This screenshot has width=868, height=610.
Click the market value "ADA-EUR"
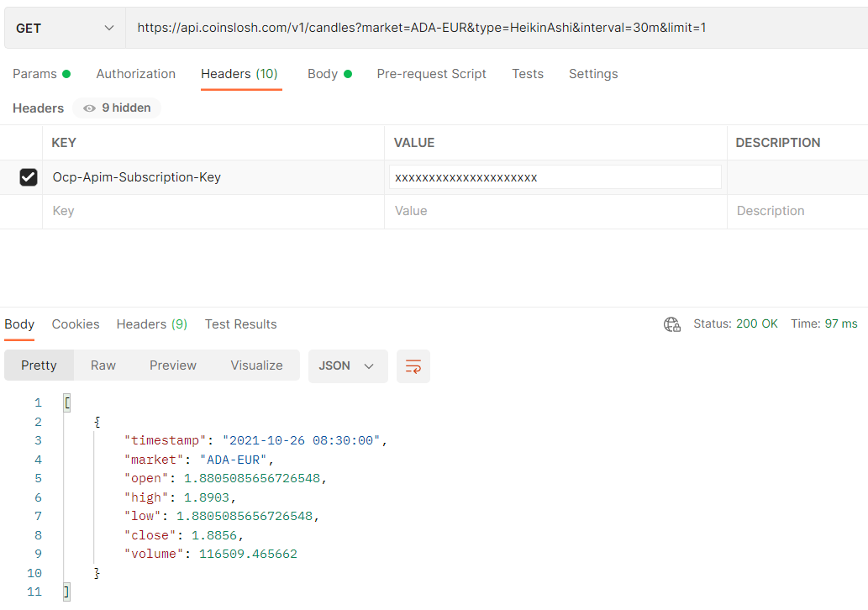(233, 460)
